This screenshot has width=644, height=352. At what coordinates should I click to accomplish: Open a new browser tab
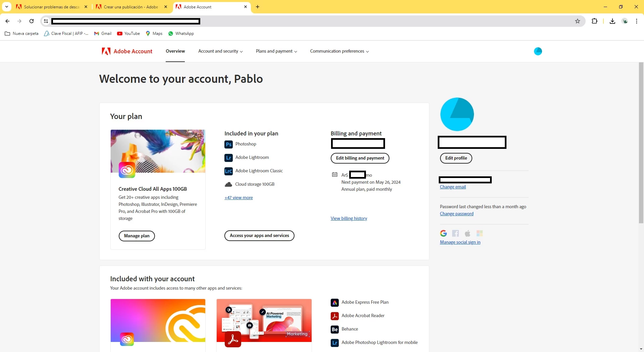[x=258, y=7]
